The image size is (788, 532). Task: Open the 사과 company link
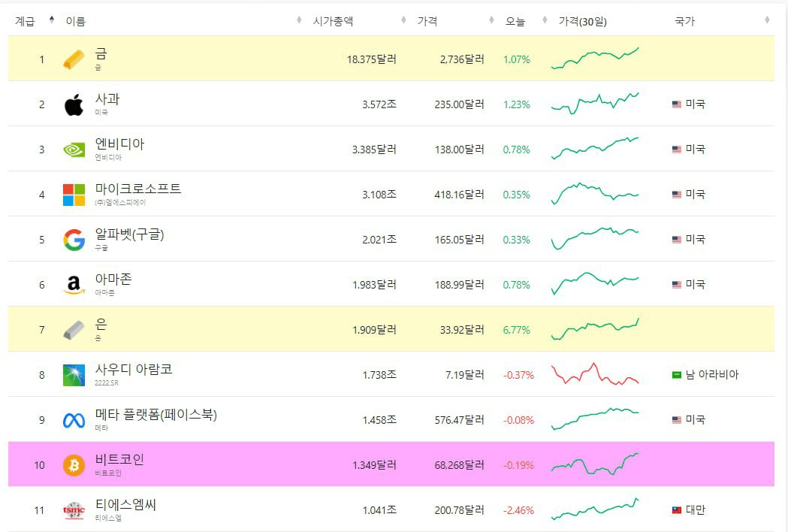point(107,99)
